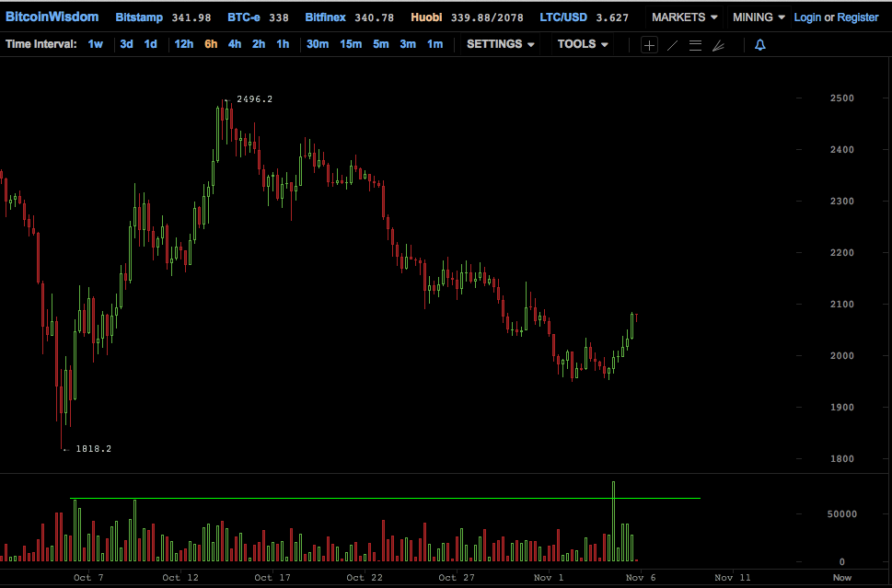Open the price alert bell
This screenshot has width=892, height=588.
point(760,45)
